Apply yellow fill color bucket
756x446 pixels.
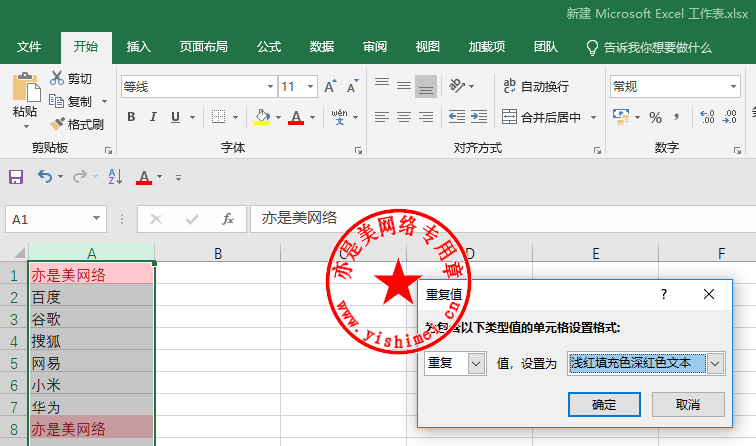(262, 117)
